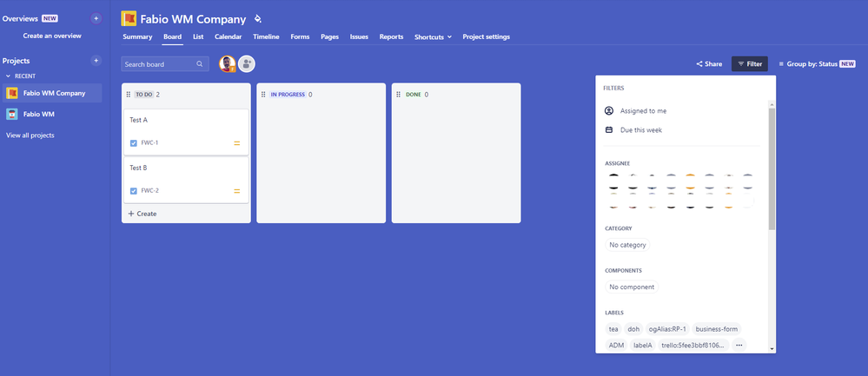Click the drag handle of IN PROGRESS column
868x376 pixels.
click(x=263, y=95)
